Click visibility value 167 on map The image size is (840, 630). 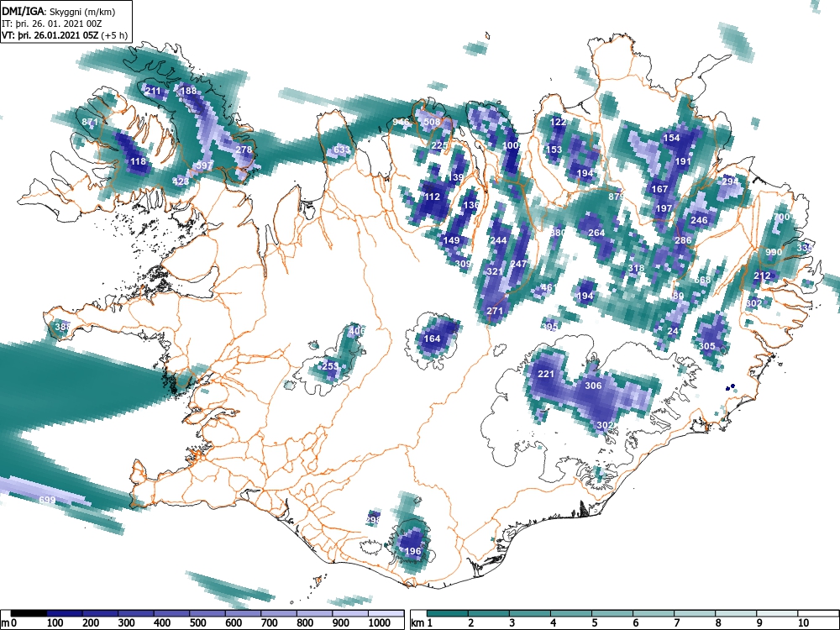pyautogui.click(x=659, y=189)
